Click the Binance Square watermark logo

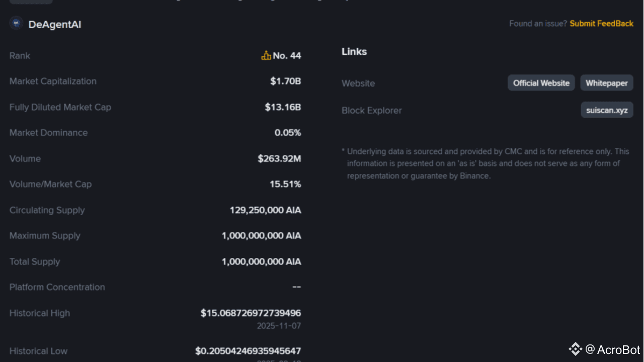tap(575, 349)
